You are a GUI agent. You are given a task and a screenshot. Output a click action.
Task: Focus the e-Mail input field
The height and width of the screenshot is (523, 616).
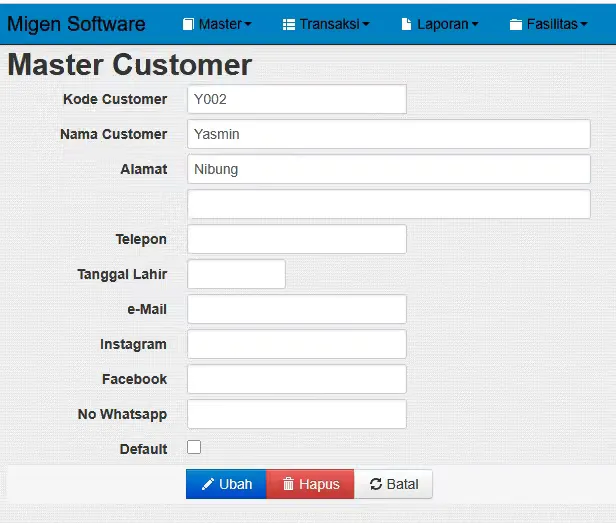coord(297,309)
